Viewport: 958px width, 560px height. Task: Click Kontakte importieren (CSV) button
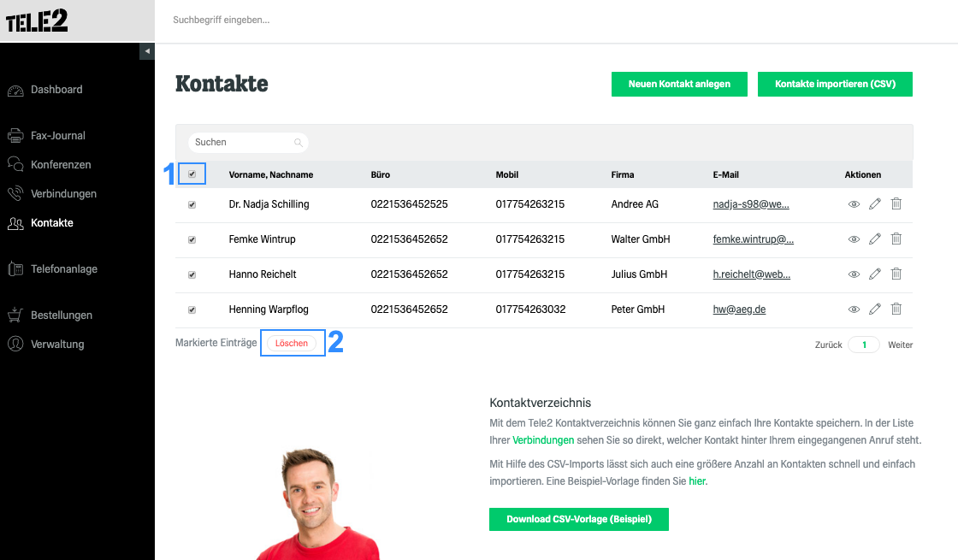[x=835, y=85]
